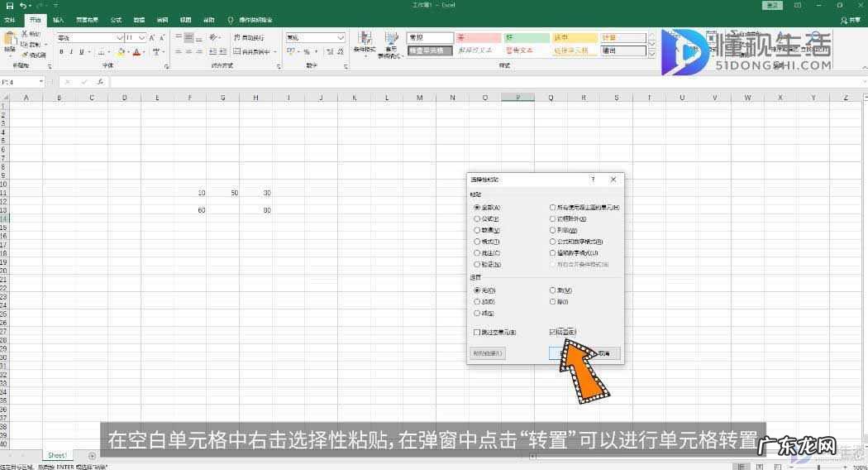Click the font color red A swatch

coord(136,52)
